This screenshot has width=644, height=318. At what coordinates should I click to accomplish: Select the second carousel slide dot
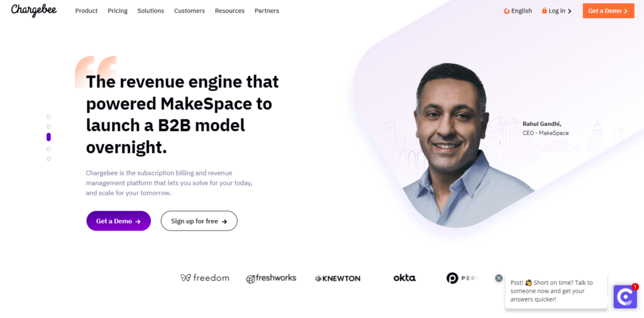(48, 127)
